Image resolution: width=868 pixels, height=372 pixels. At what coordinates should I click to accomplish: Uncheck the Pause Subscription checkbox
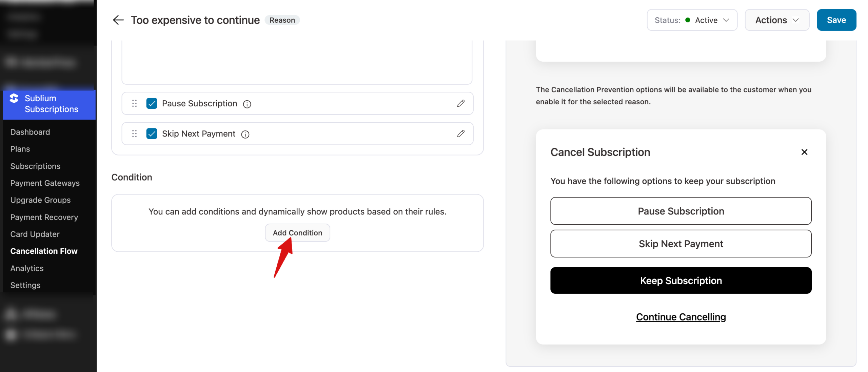click(x=152, y=103)
